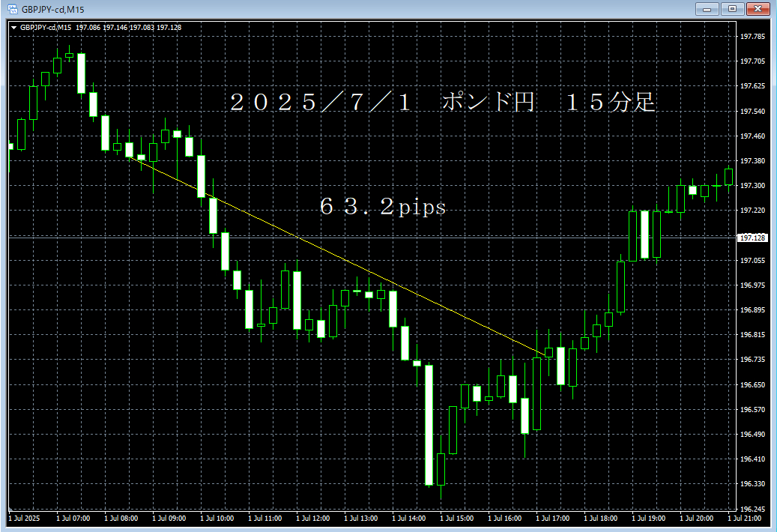The height and width of the screenshot is (532, 777).
Task: Click the "1 Jul 18:00" time axis label
Action: click(601, 518)
